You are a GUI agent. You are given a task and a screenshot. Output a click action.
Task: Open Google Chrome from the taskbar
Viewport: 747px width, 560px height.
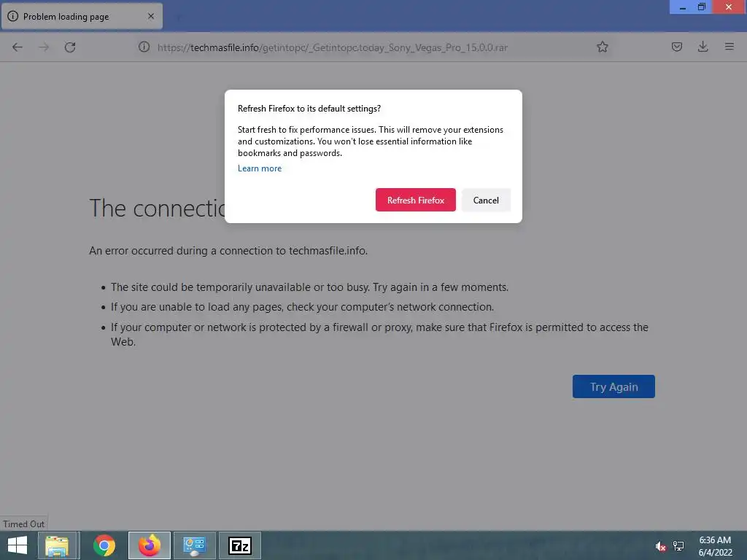pyautogui.click(x=104, y=545)
